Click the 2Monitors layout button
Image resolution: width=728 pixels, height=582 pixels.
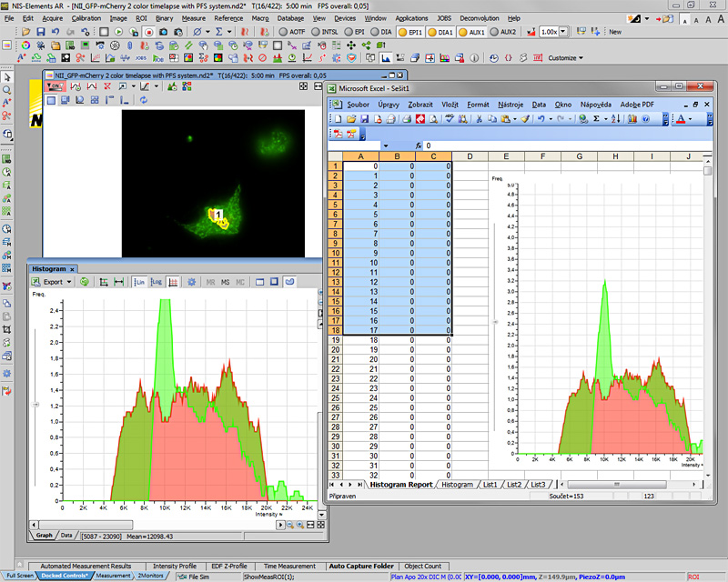(151, 576)
